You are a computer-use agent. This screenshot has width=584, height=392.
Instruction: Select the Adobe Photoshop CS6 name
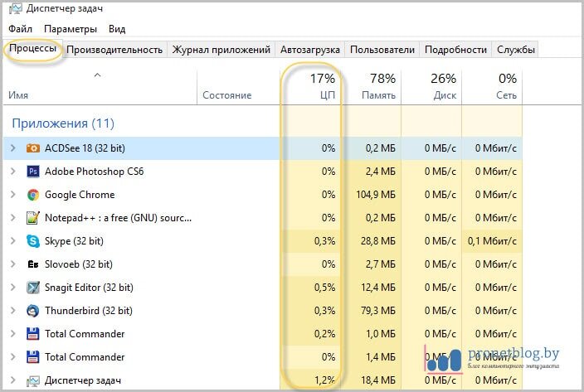[95, 172]
